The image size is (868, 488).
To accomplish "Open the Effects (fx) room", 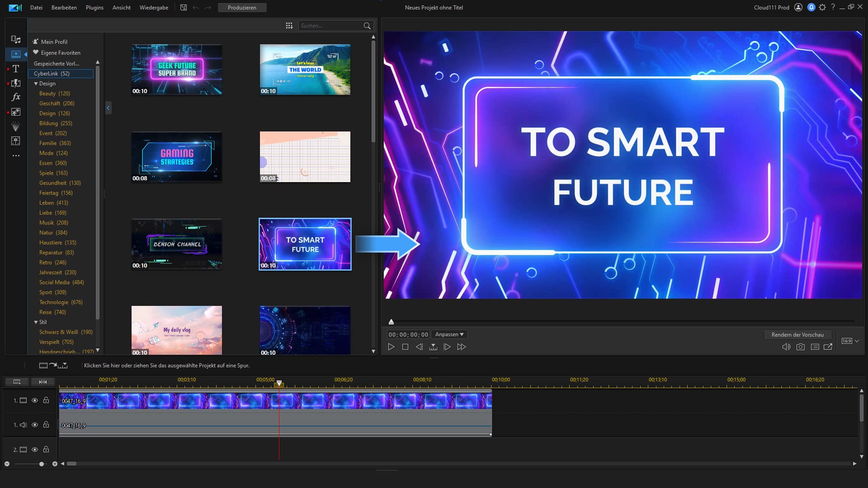I will pyautogui.click(x=16, y=97).
